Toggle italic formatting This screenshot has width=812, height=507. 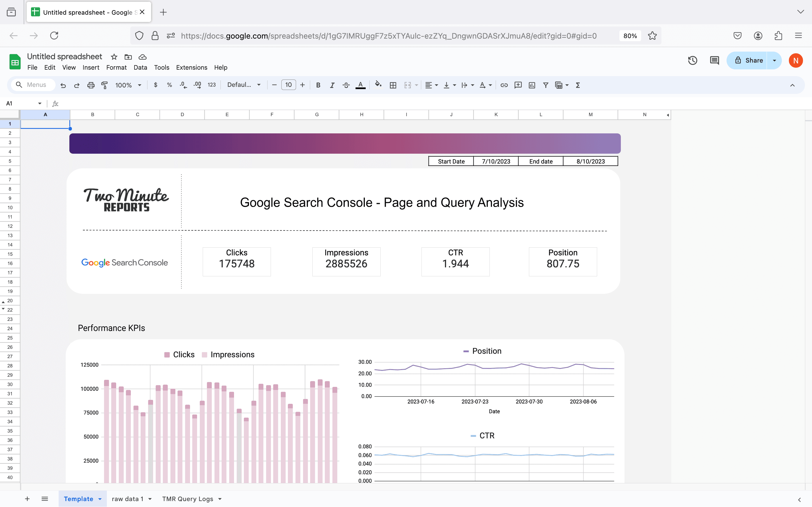click(x=332, y=85)
